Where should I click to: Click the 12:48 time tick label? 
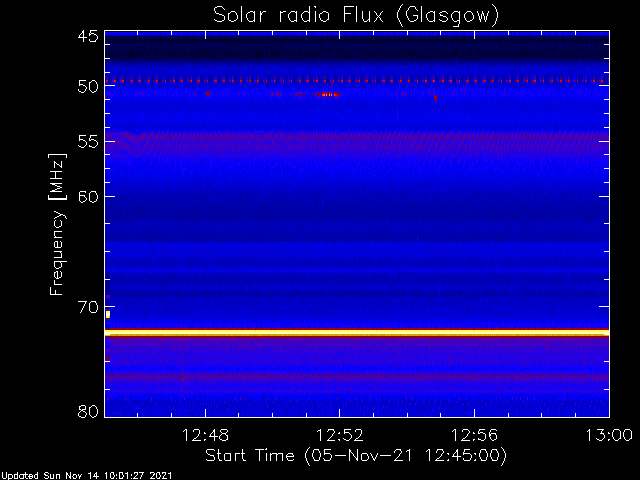coord(205,435)
